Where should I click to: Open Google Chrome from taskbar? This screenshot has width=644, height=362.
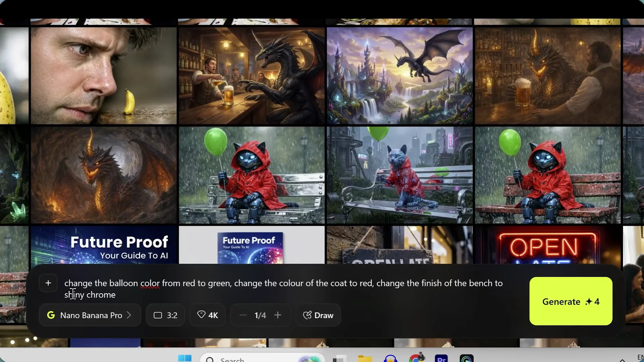pos(416,359)
